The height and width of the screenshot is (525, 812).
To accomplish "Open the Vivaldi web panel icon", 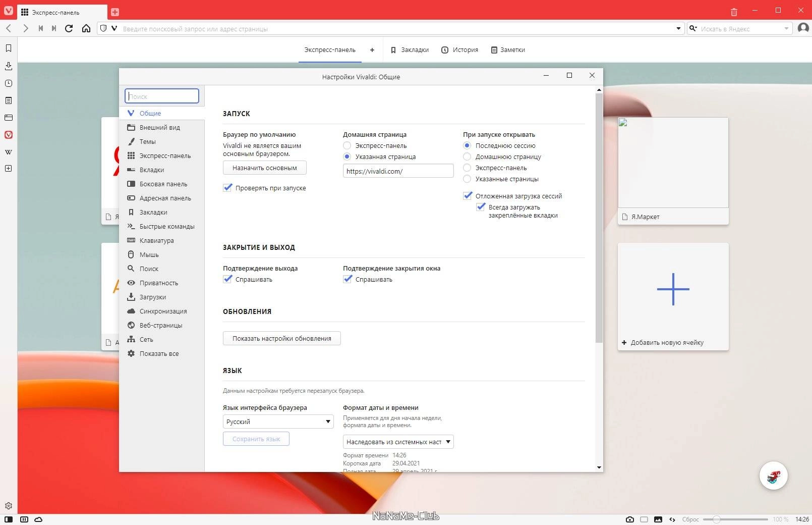I will pos(9,135).
